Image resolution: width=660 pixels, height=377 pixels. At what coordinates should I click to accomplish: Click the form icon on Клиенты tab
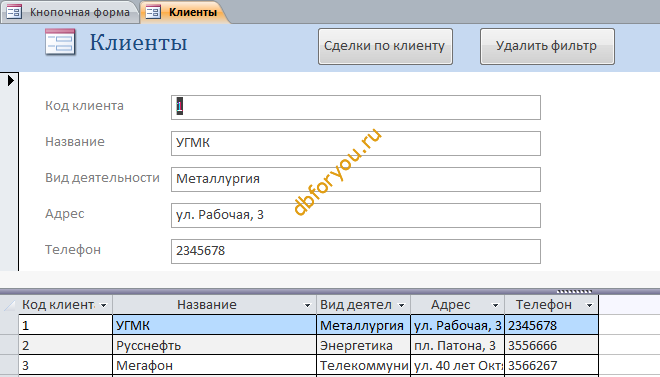click(x=153, y=12)
